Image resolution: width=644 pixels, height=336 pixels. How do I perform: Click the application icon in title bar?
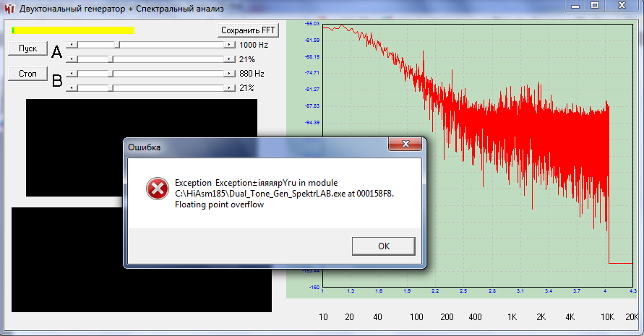pyautogui.click(x=9, y=9)
